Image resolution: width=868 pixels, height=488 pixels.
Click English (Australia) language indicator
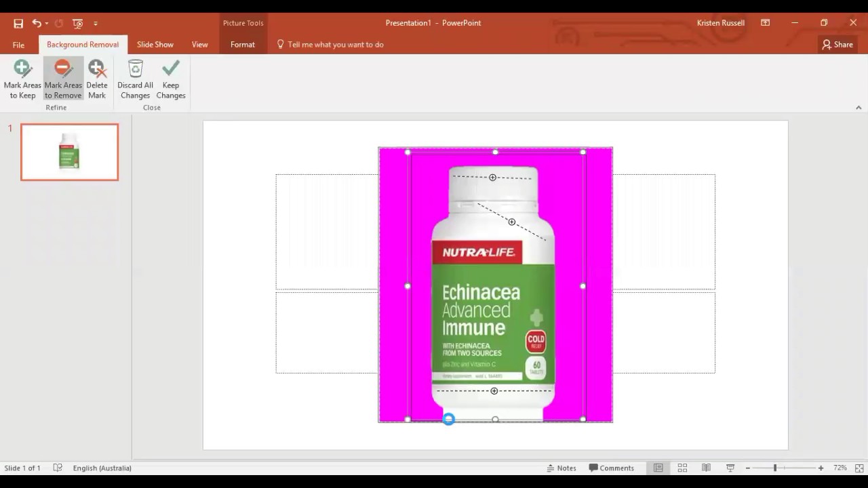click(102, 468)
